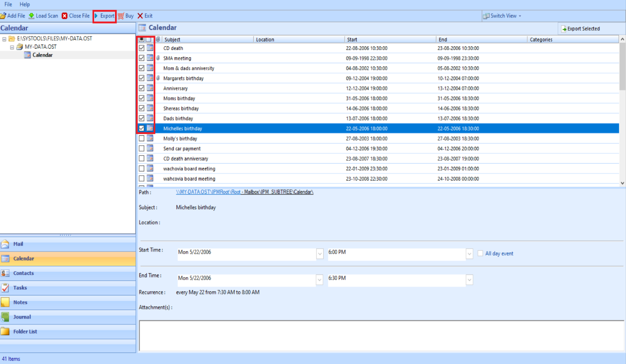Uncheck Mom & dads anniversity checkbox
The width and height of the screenshot is (626, 364).
pos(141,68)
